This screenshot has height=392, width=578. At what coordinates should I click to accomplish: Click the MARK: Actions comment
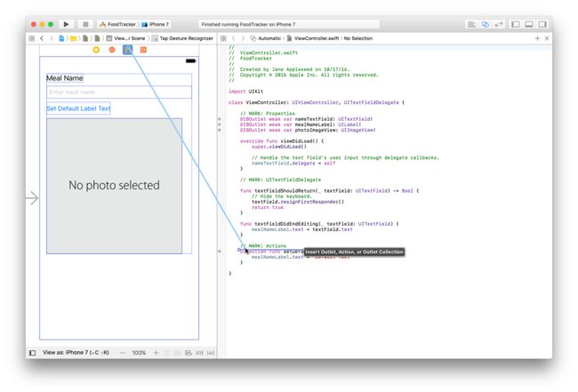coord(263,245)
